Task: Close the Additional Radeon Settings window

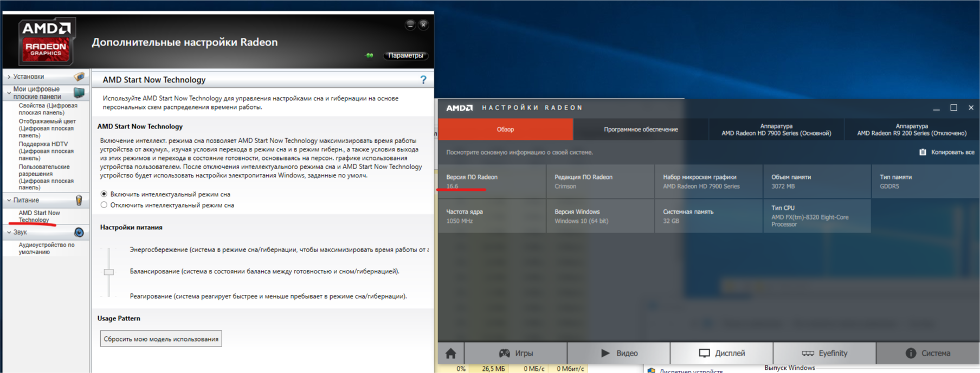Action: pyautogui.click(x=423, y=24)
